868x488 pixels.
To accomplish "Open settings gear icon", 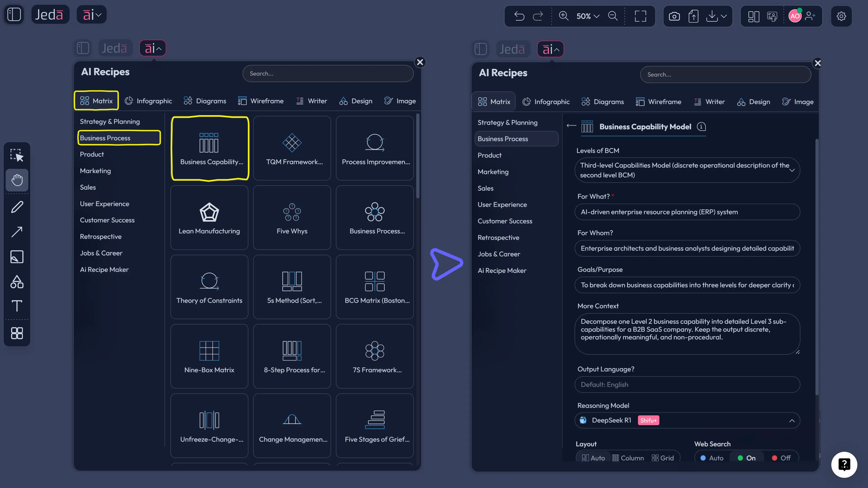I will click(x=841, y=16).
